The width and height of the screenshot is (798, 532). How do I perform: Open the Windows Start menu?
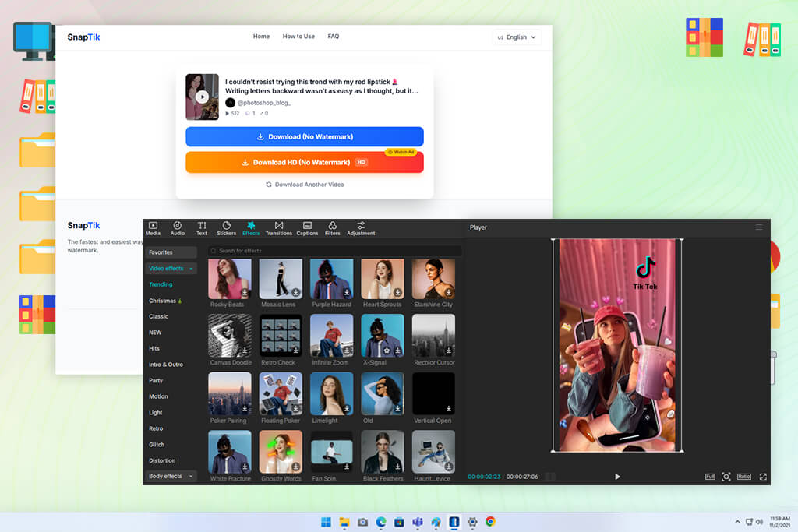pos(326,522)
